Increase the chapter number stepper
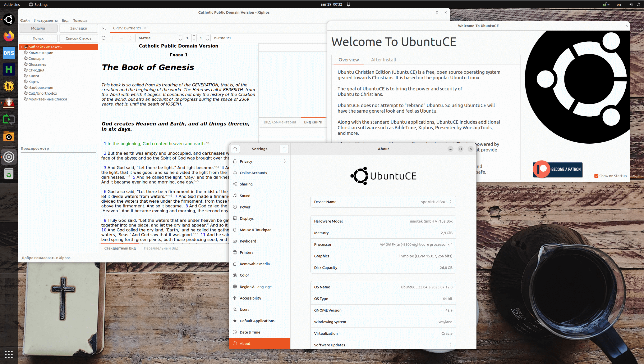Viewport: 644px width, 364px height. coord(194,36)
